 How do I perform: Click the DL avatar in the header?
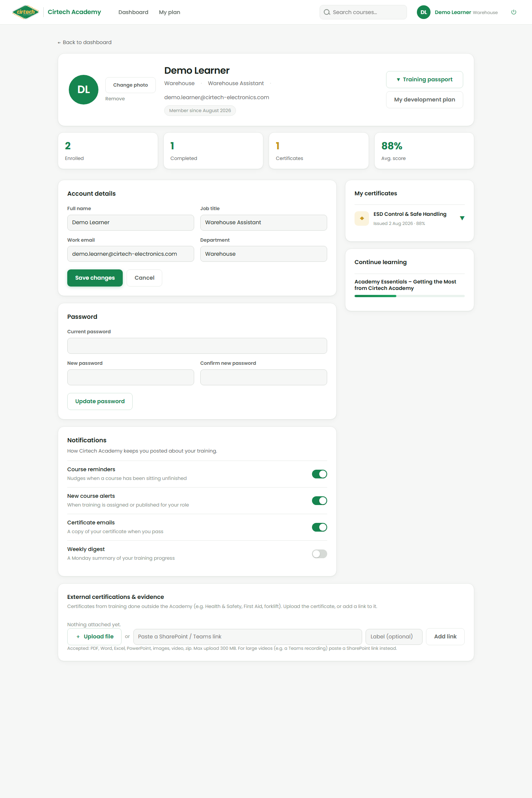(424, 12)
